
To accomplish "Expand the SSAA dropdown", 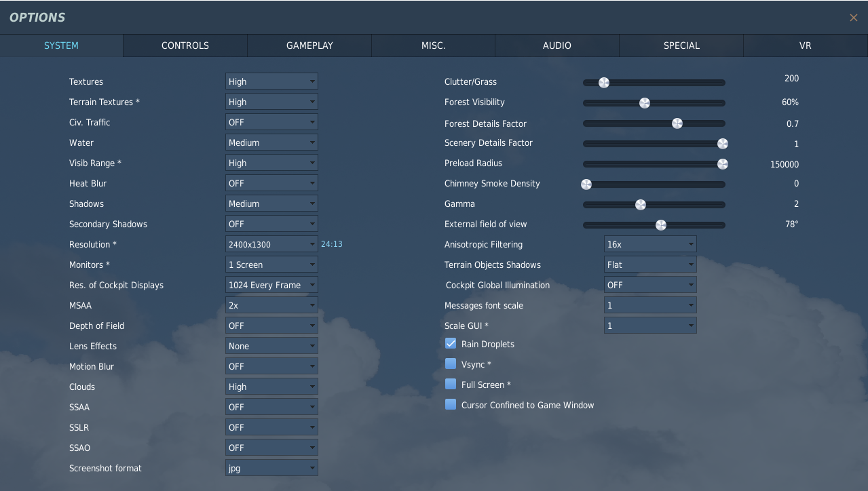I will (x=271, y=407).
